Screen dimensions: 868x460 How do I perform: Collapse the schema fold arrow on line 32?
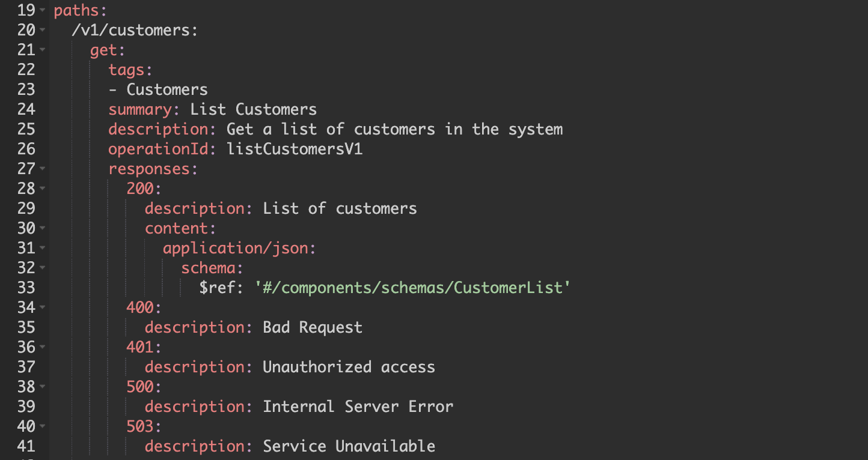coord(42,268)
